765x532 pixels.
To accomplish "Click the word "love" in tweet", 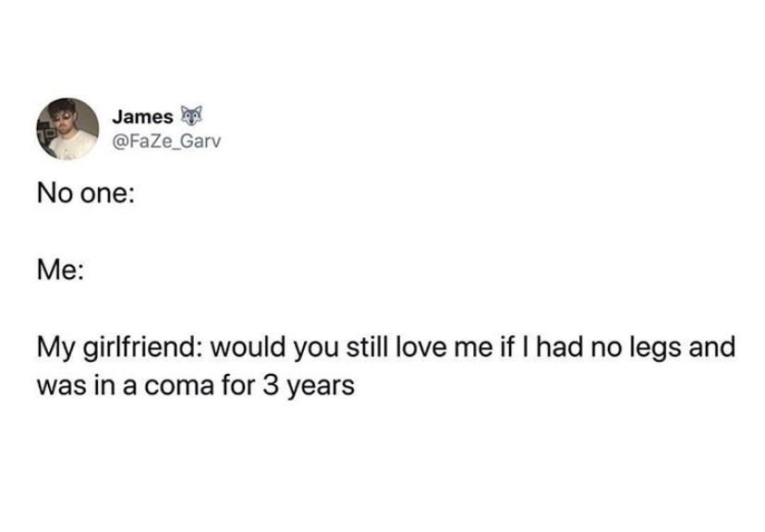I will [x=421, y=347].
